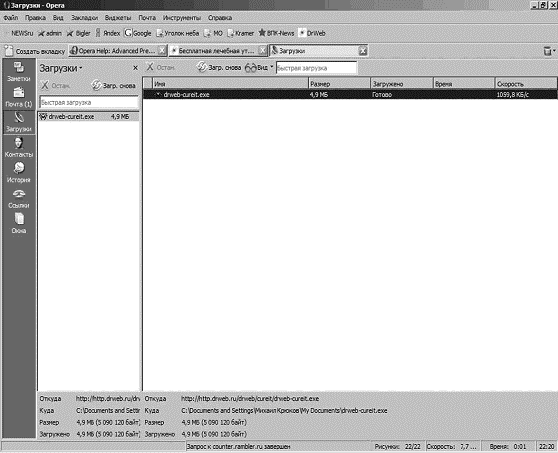The height and width of the screenshot is (453, 558).
Task: Click the Создать вкладку button
Action: (35, 51)
